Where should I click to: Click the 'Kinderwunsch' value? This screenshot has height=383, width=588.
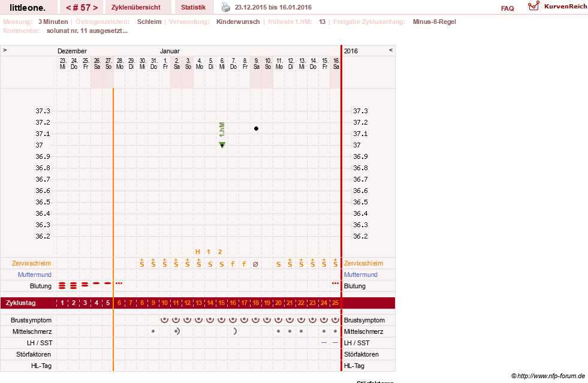[238, 22]
